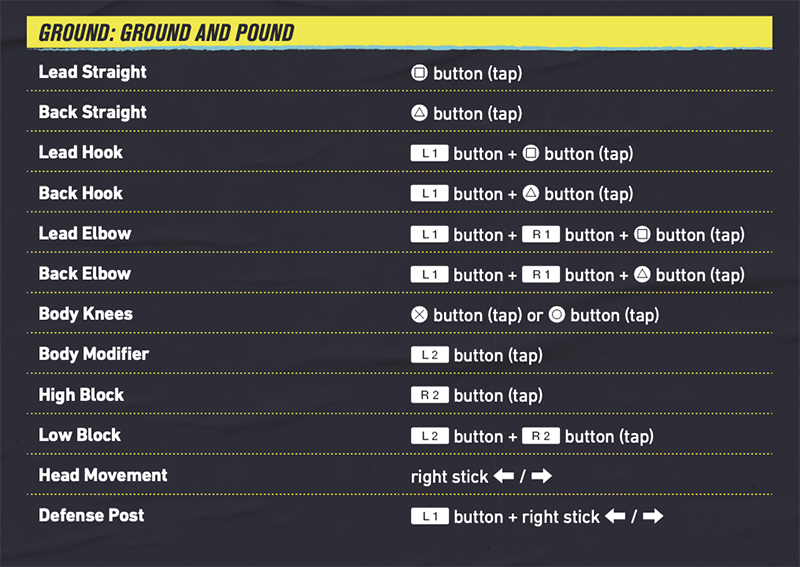
Task: Click the X button icon in Body Knees row
Action: click(419, 315)
